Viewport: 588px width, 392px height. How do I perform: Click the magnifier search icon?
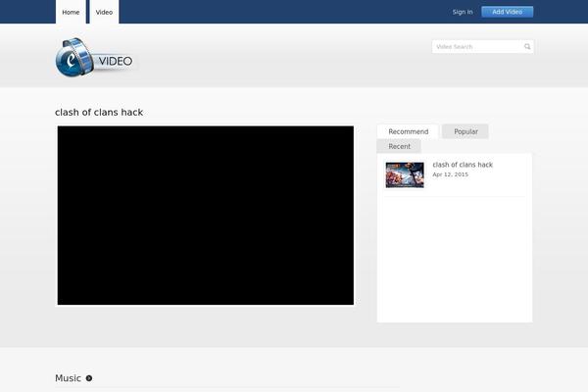[x=527, y=46]
